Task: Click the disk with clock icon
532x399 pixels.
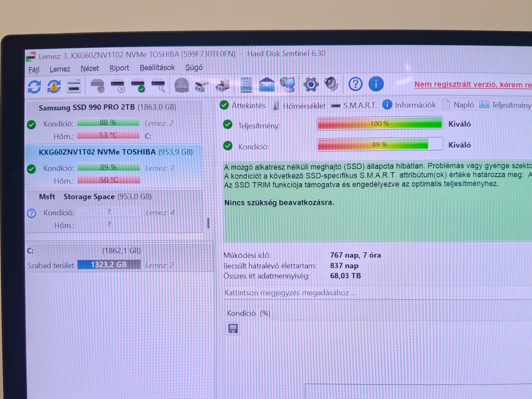Action: [x=118, y=86]
